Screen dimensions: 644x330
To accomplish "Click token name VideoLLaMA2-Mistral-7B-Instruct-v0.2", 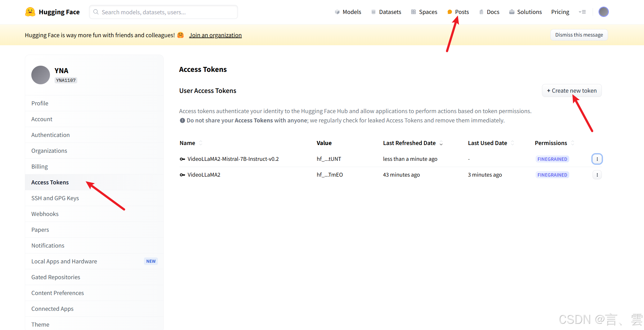I will (233, 159).
